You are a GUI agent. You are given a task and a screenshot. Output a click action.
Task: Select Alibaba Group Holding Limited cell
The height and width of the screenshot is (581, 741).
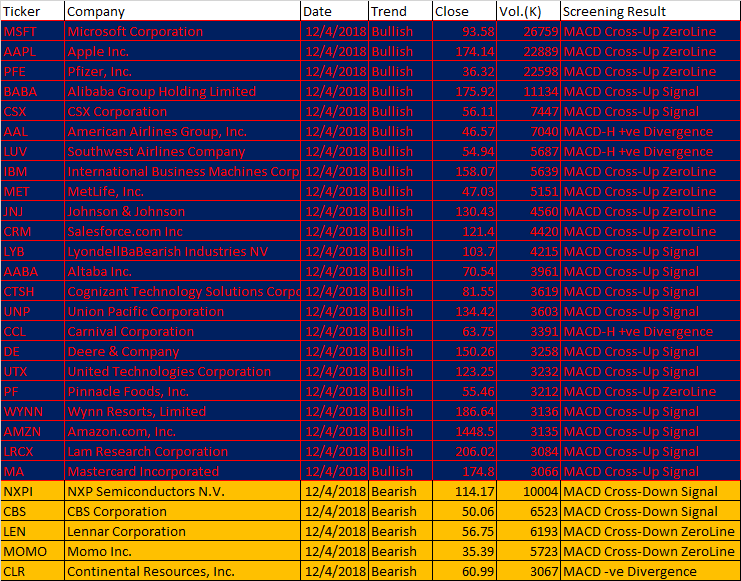tap(182, 91)
